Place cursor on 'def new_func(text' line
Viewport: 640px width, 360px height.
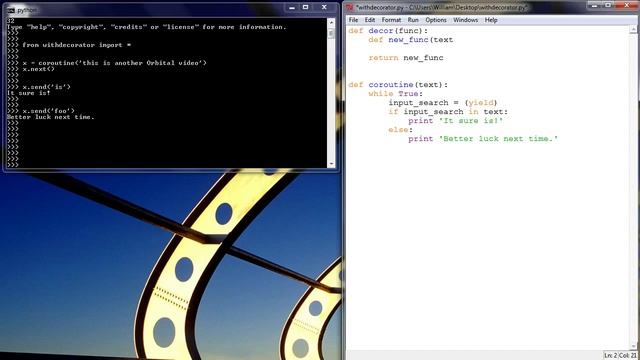coord(411,40)
